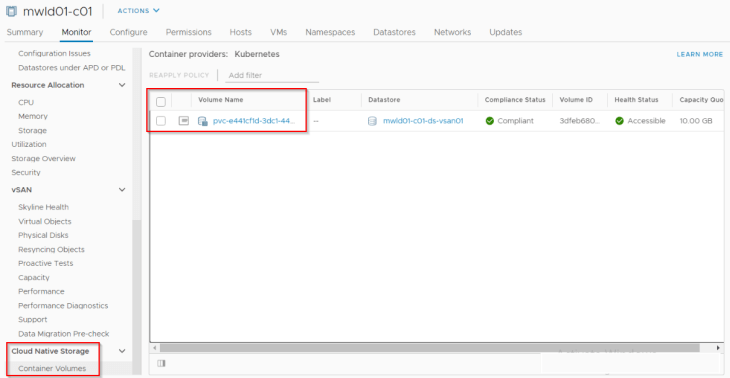Collapse the Cloud Native Storage section
The width and height of the screenshot is (730, 378).
click(x=122, y=351)
